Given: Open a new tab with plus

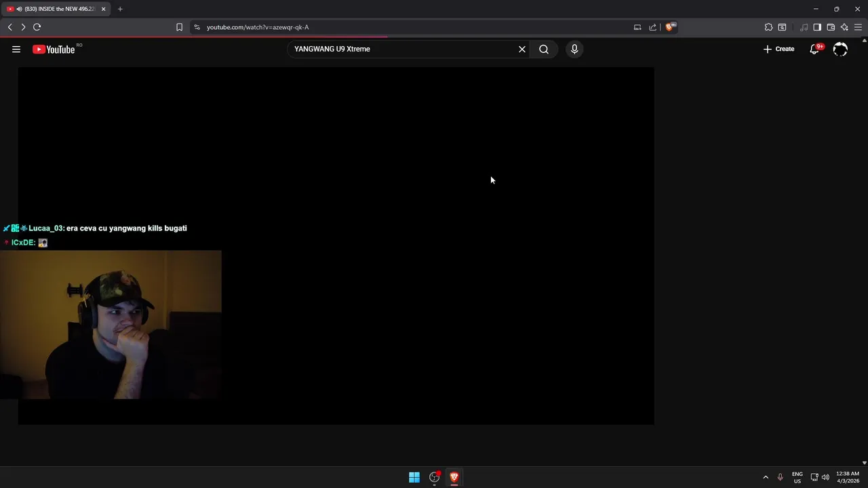Looking at the screenshot, I should [x=120, y=9].
